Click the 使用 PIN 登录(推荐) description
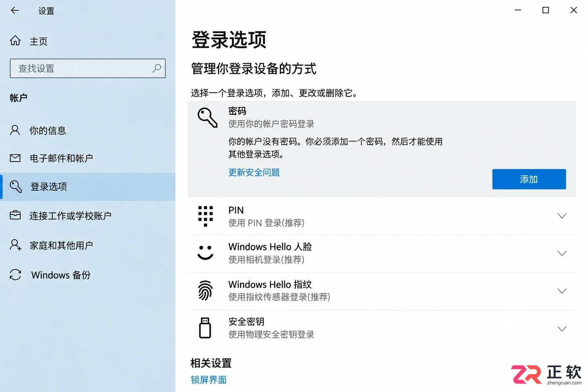Screen dimensions: 588x392 pos(266,223)
